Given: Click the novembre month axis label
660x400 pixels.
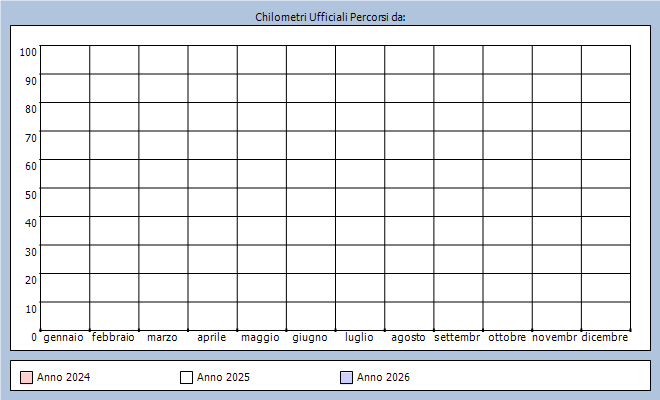Looking at the screenshot, I should click(555, 338).
